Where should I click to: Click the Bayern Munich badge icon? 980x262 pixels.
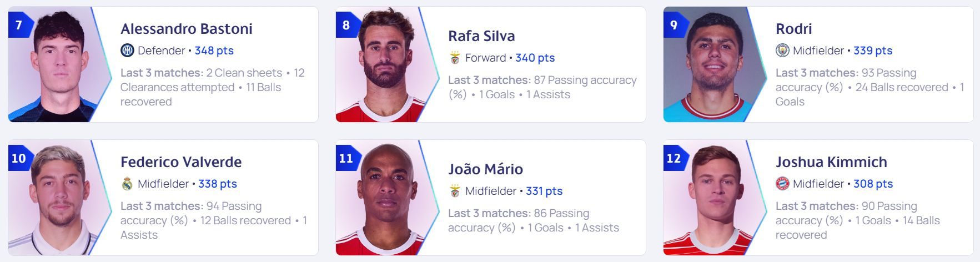point(782,184)
